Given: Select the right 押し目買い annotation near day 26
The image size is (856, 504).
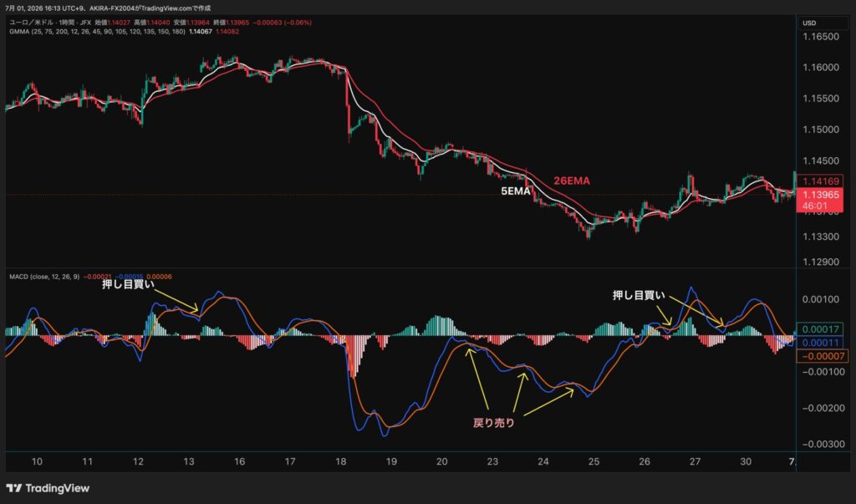Looking at the screenshot, I should pos(638,295).
